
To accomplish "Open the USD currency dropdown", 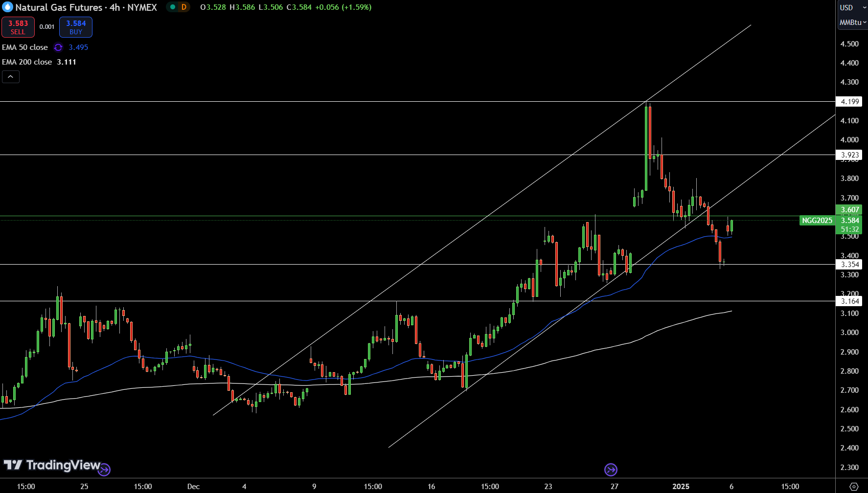I will click(x=853, y=7).
